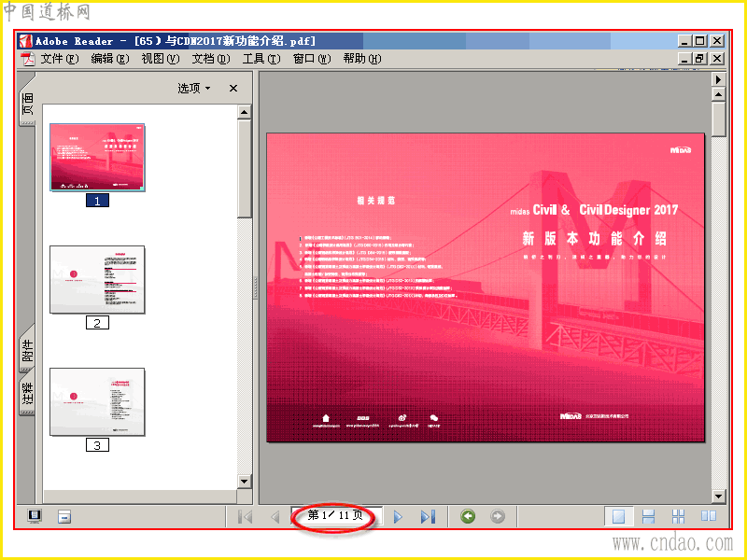Click the thumbnail panel scrollbar thumb
747x560 pixels.
[245, 169]
